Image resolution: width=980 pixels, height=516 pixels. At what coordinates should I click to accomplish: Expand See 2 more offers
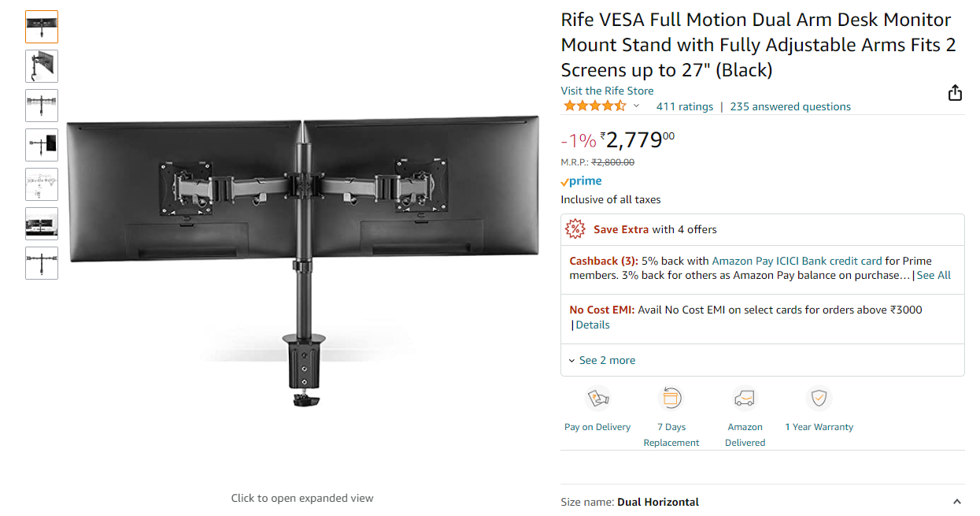(x=602, y=360)
